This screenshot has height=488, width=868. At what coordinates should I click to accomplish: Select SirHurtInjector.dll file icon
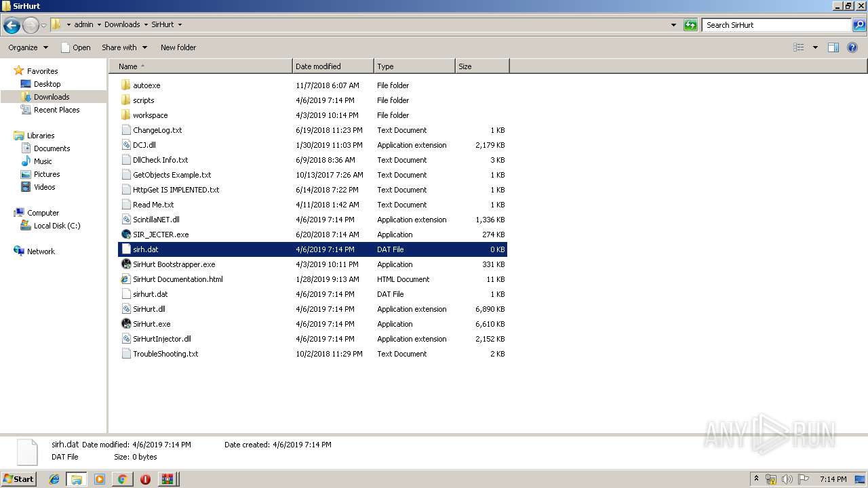[x=125, y=339]
